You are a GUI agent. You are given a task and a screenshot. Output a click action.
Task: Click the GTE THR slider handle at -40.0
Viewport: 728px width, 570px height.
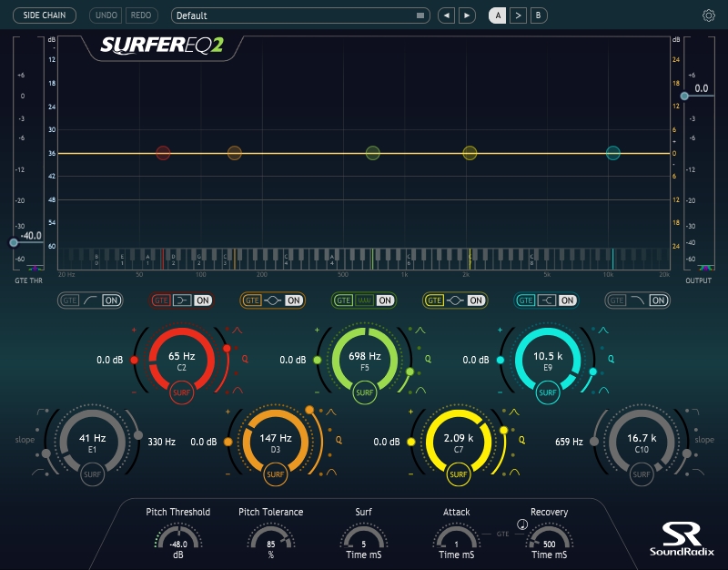pyautogui.click(x=14, y=242)
